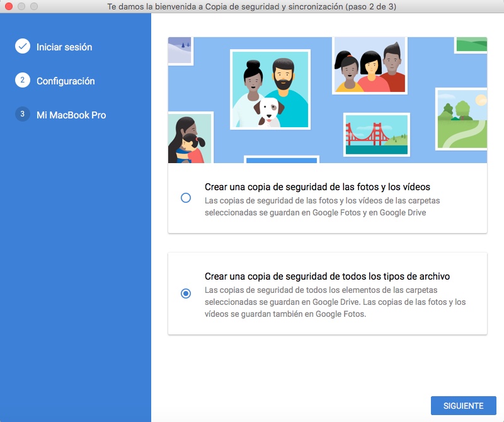
Task: Click the title 'Crear una copia de seguridad de todos los tipos de archivo'
Action: pyautogui.click(x=327, y=277)
